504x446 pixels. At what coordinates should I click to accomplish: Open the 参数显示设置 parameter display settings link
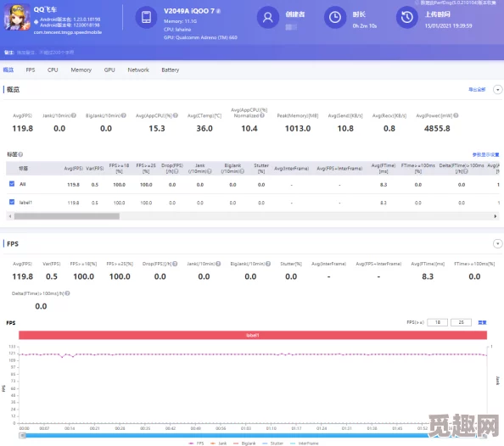coord(485,154)
